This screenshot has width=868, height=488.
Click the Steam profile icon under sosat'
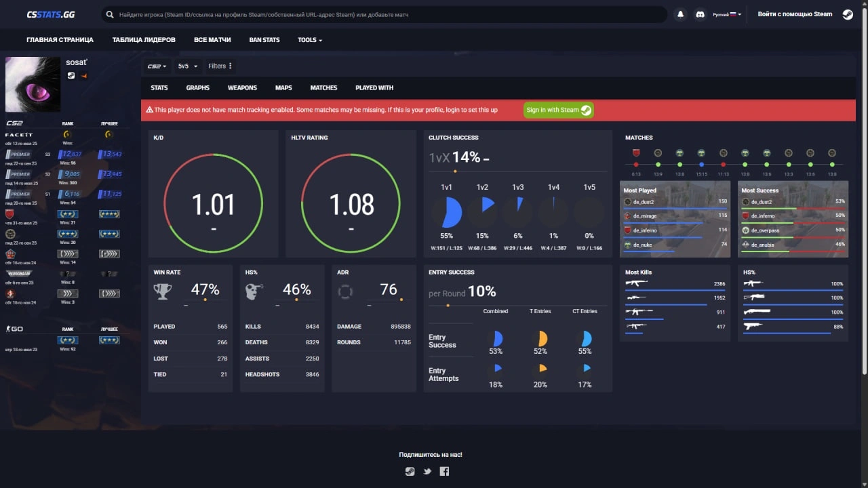tap(71, 75)
